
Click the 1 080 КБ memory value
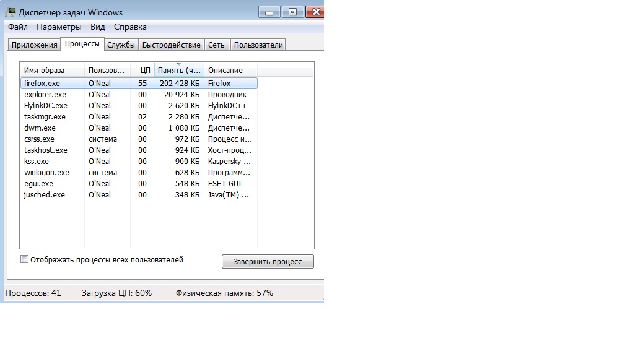(x=184, y=128)
